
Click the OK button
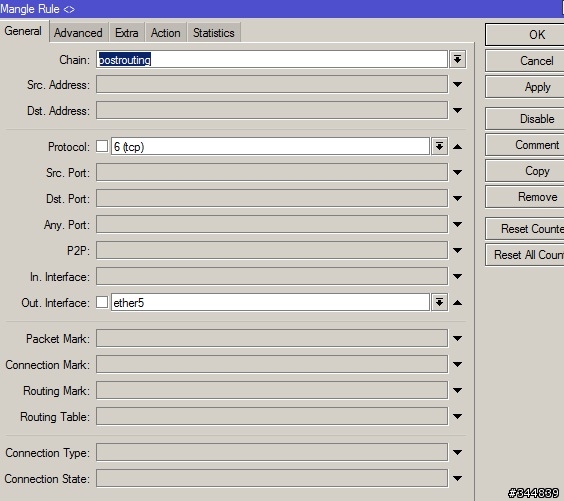pos(525,35)
